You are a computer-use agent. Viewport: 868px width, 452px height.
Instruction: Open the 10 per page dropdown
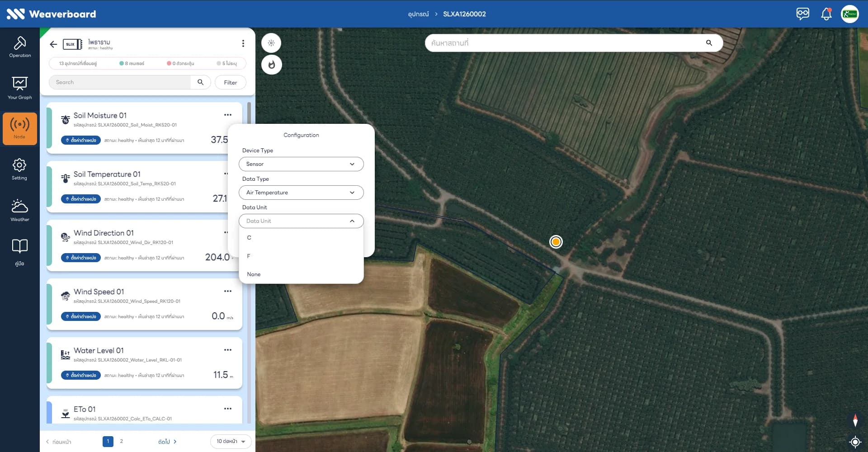point(231,442)
